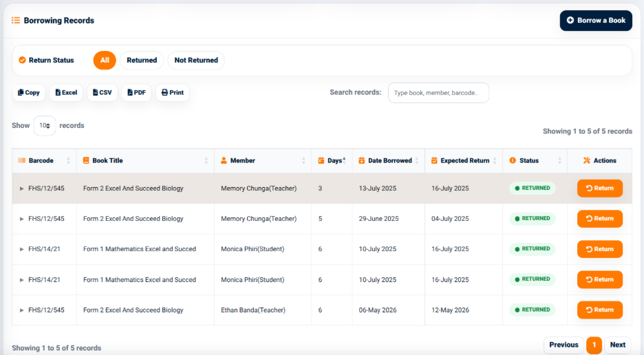This screenshot has width=644, height=355.
Task: Click the Borrow a Book button
Action: [596, 21]
